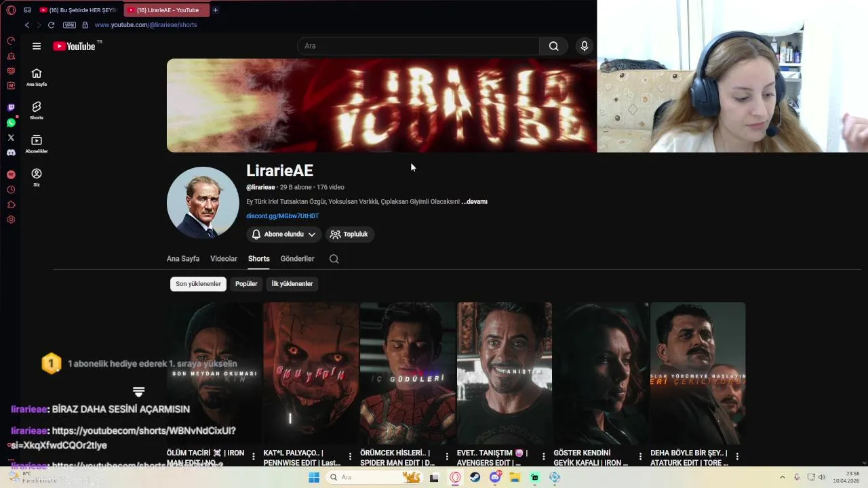Open a new browser tab with plus
The height and width of the screenshot is (488, 868).
[x=216, y=10]
